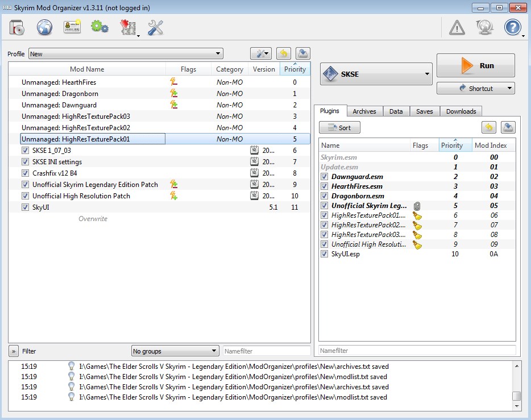This screenshot has width=531, height=420.
Task: Disable the Crashfix v12 B4 mod
Action: [25, 173]
